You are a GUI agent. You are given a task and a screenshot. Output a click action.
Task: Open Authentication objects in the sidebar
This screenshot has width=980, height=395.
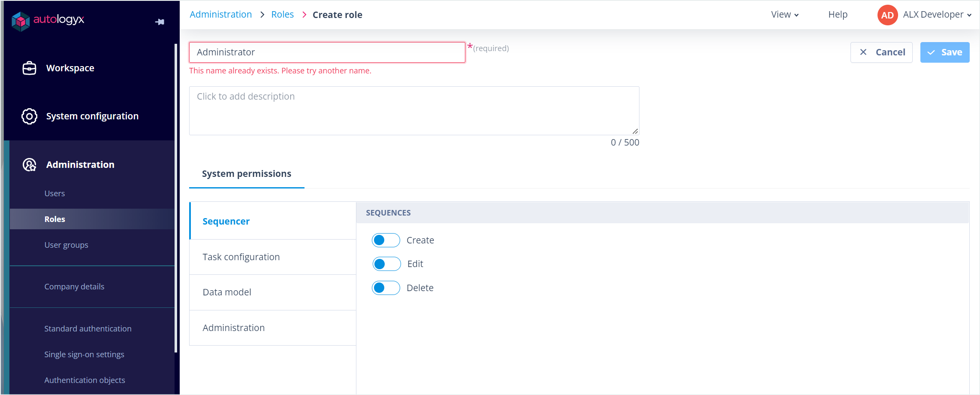click(x=84, y=380)
